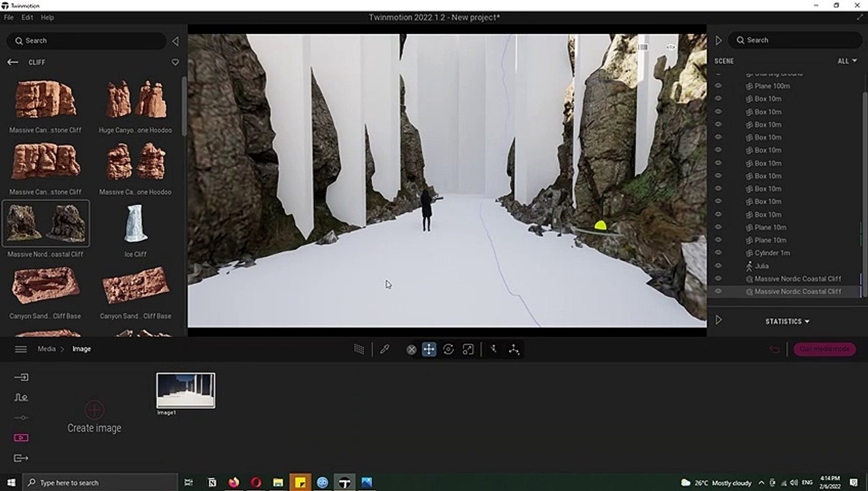Click the Cylinder 1m object icon

[x=749, y=253]
